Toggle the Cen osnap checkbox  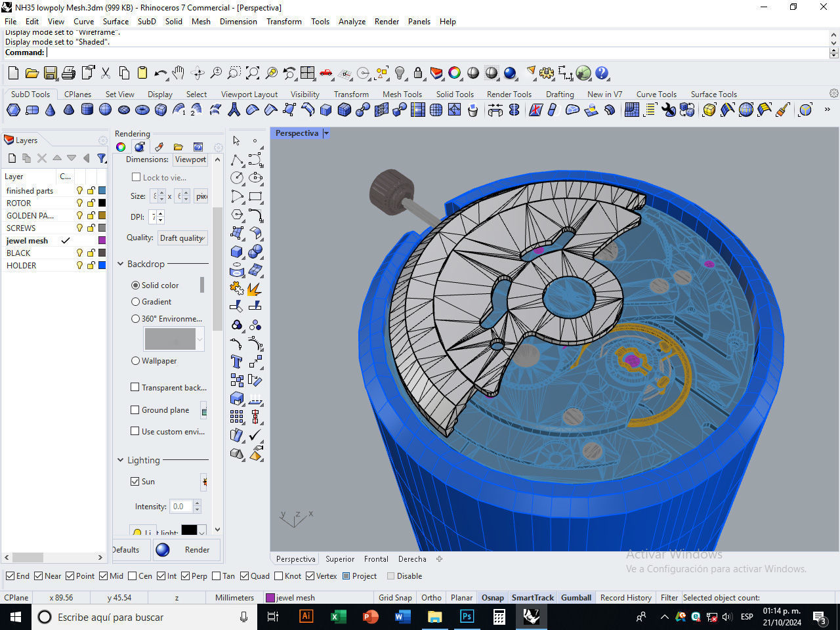pyautogui.click(x=133, y=576)
